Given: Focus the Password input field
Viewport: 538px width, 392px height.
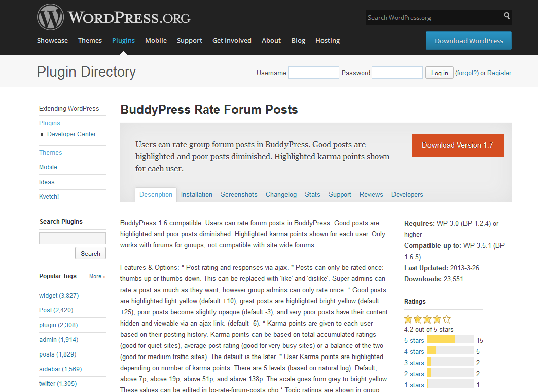Looking at the screenshot, I should [398, 73].
